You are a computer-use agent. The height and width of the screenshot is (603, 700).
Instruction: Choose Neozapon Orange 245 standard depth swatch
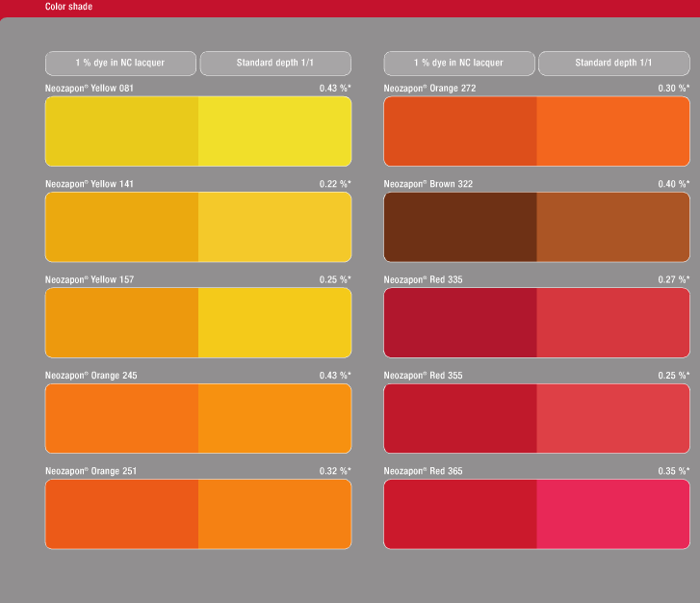click(274, 418)
